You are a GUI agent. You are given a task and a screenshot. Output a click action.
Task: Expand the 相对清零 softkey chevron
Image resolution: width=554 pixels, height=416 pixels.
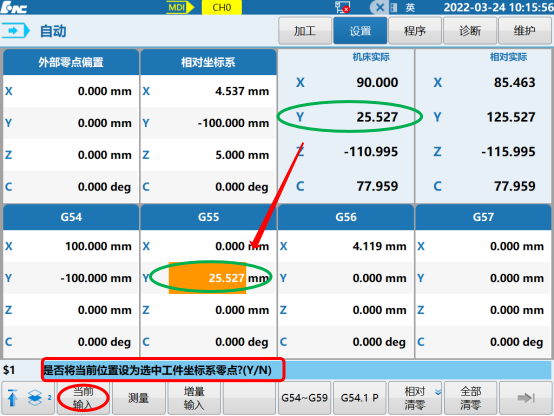pos(438,392)
